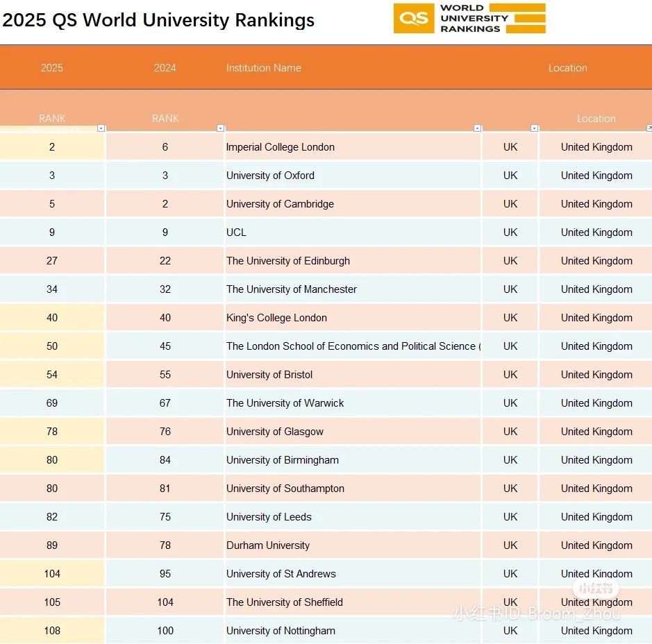Click the Imperial College London entry
652x644 pixels.
coord(281,146)
